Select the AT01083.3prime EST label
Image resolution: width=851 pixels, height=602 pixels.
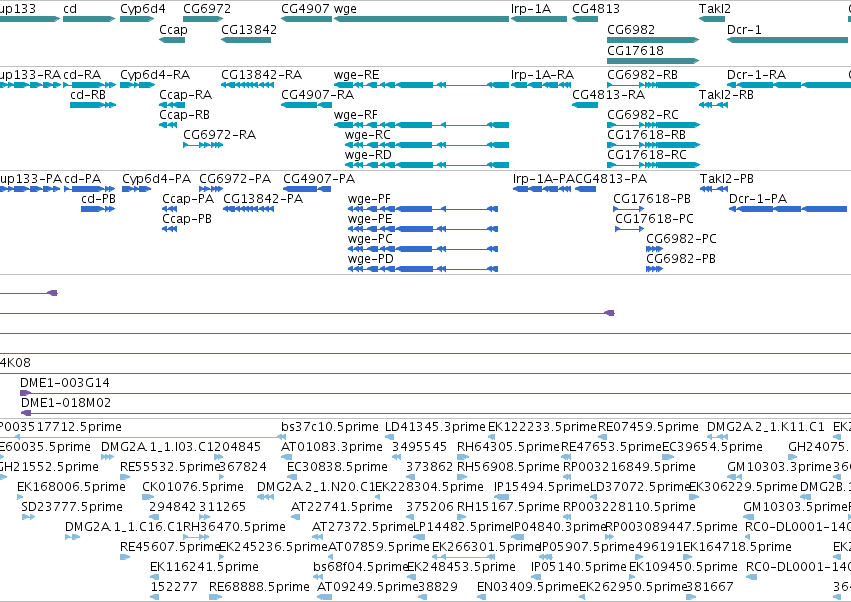332,447
